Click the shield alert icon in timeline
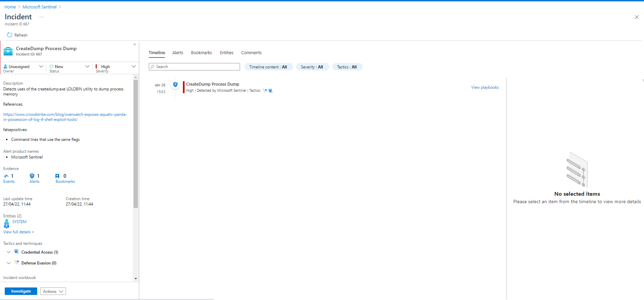This screenshot has width=644, height=300. [175, 84]
